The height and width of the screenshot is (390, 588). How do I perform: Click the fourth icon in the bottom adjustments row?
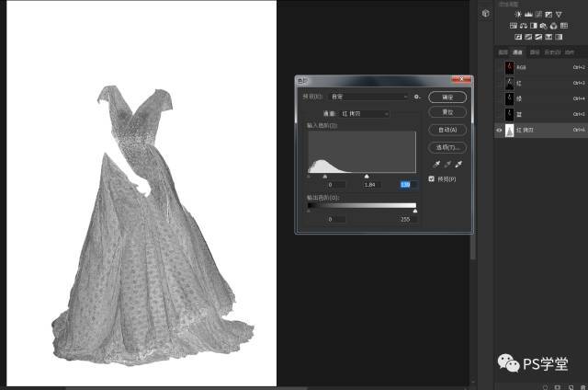[548, 37]
